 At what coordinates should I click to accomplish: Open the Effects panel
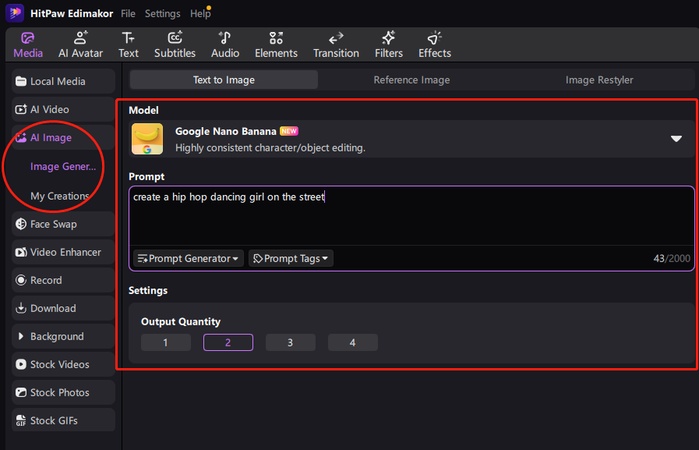[435, 45]
